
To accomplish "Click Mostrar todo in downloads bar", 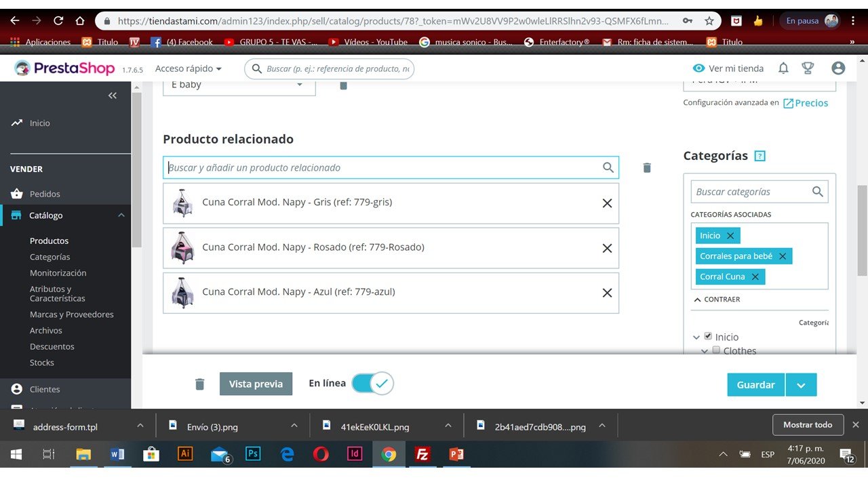I will click(808, 425).
